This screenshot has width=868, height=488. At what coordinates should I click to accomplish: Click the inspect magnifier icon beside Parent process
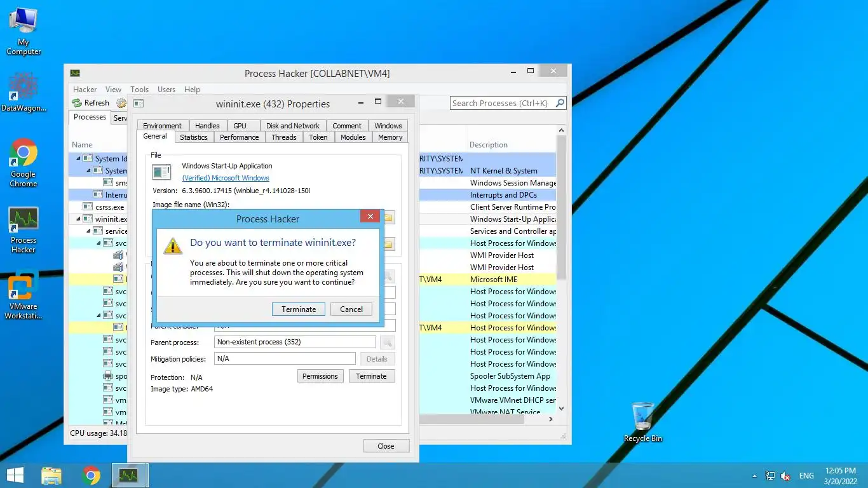pyautogui.click(x=387, y=342)
